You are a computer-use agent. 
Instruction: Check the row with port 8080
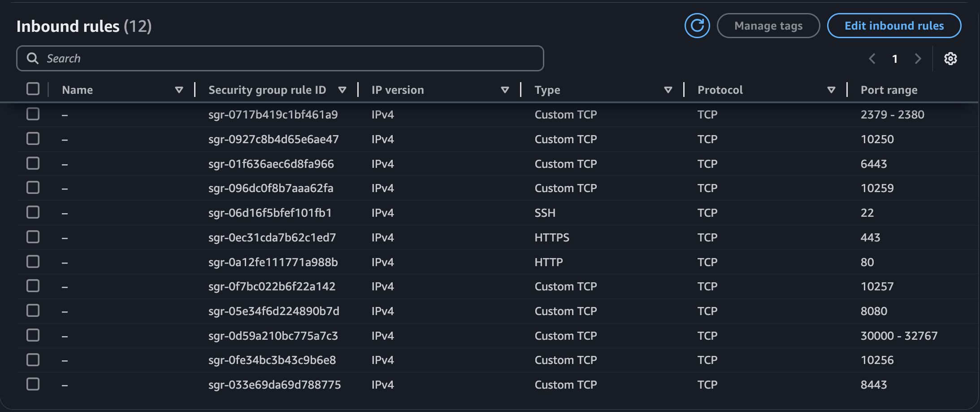pos(33,310)
